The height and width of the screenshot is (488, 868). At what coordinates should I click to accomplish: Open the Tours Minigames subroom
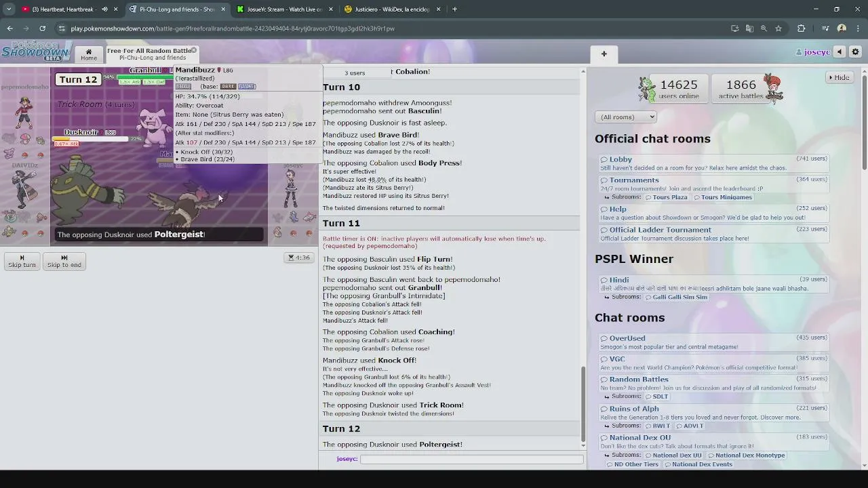pos(722,197)
